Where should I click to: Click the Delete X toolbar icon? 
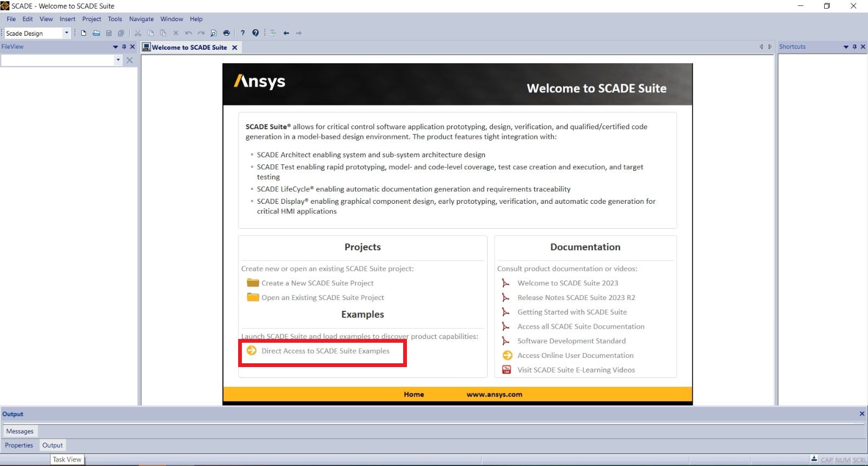point(175,33)
